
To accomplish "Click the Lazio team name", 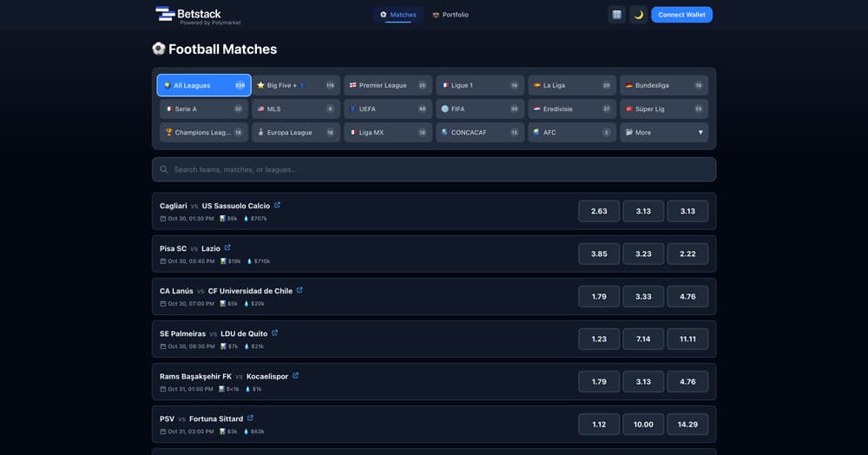I will pyautogui.click(x=211, y=248).
